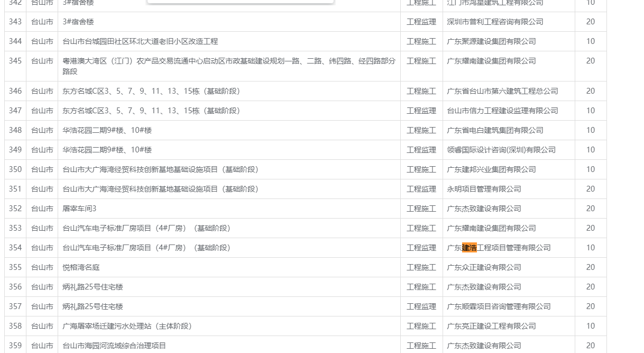
Task: Click project 台山市台城园田社区环北大道老旧小区改造工程
Action: (140, 41)
